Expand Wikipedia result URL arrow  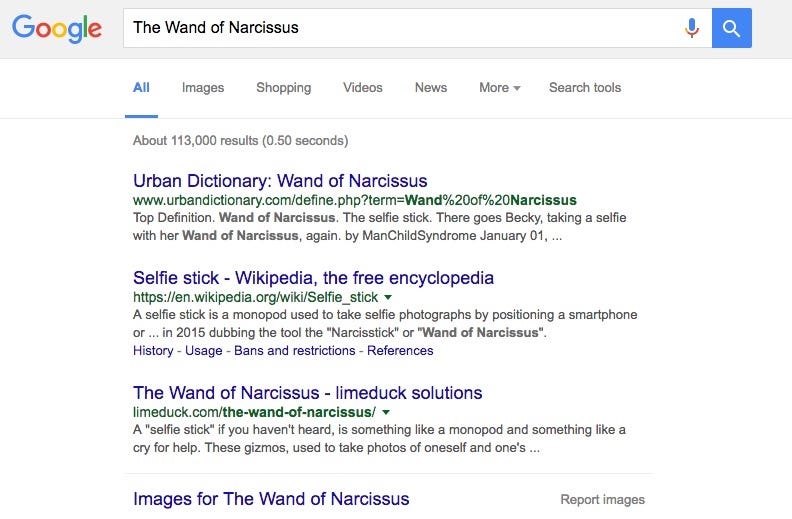(x=388, y=297)
